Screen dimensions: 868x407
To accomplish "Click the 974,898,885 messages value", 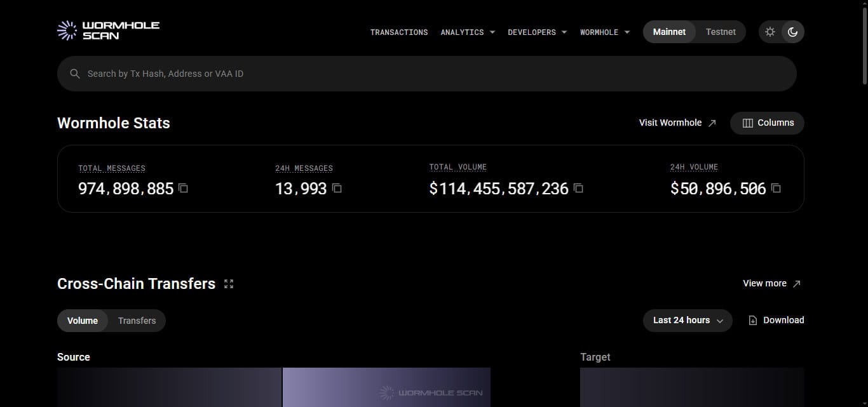I will pos(126,189).
